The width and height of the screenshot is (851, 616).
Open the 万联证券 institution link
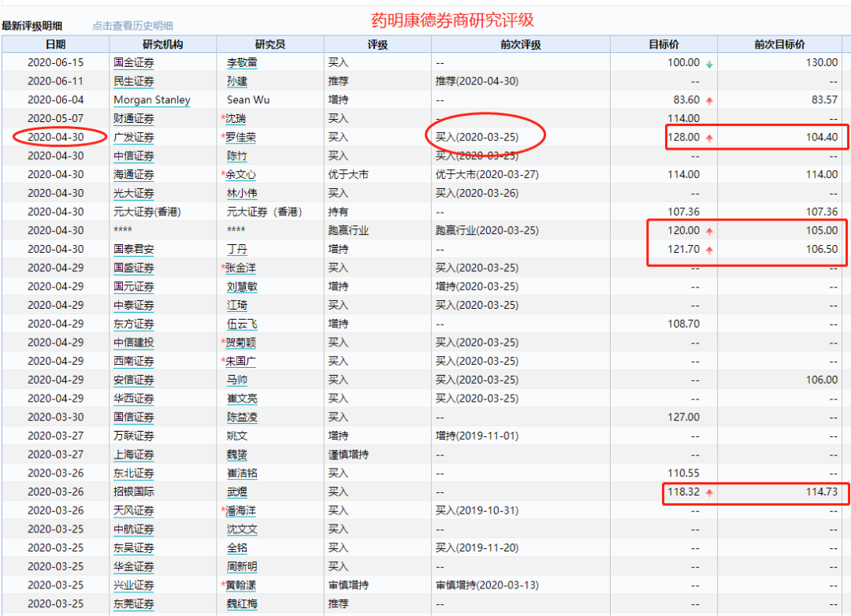[133, 436]
